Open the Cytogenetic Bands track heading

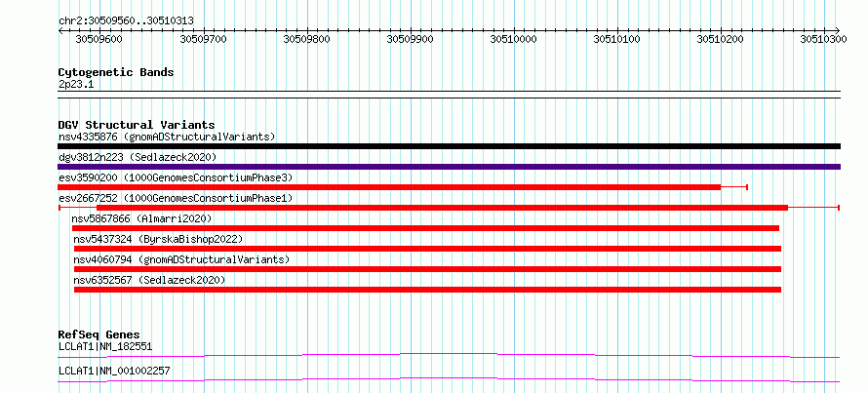coord(116,72)
